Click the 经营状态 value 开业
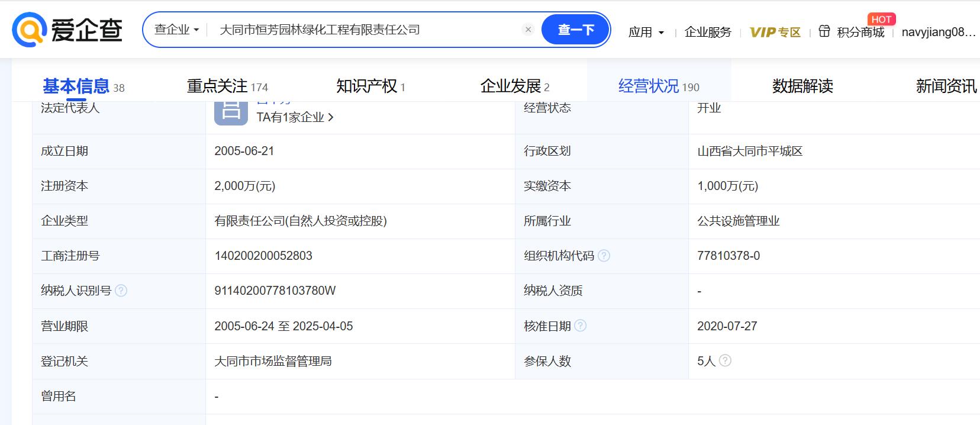980x425 pixels. tap(709, 108)
